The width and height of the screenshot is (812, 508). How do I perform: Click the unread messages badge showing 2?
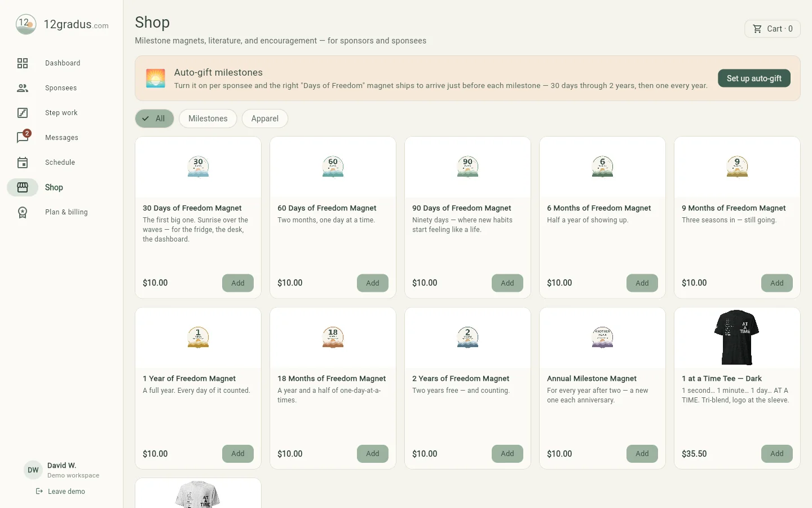(27, 133)
